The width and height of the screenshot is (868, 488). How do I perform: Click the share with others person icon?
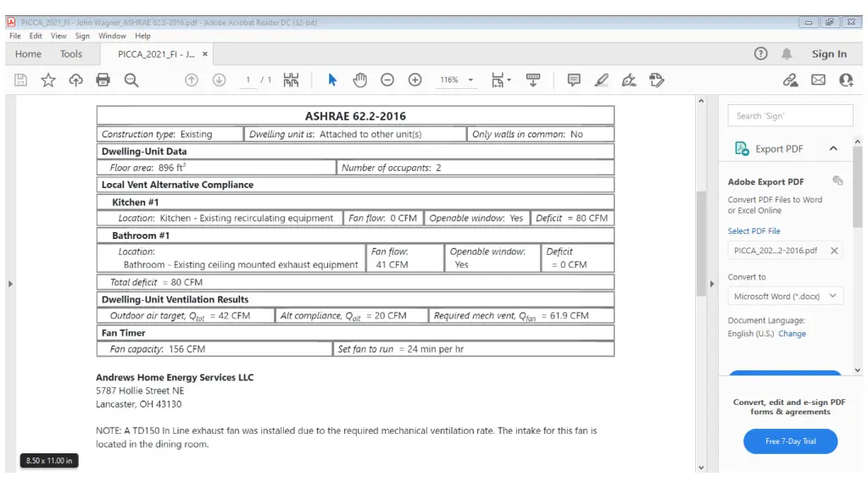846,80
